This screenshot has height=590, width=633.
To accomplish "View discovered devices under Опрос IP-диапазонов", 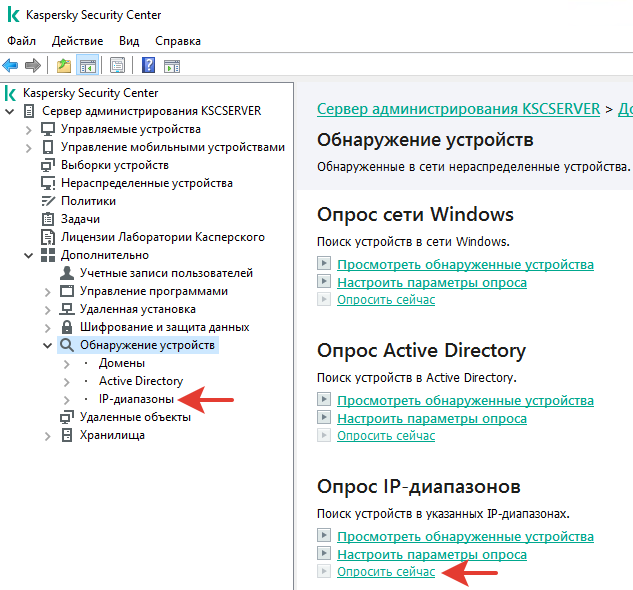I will point(465,537).
